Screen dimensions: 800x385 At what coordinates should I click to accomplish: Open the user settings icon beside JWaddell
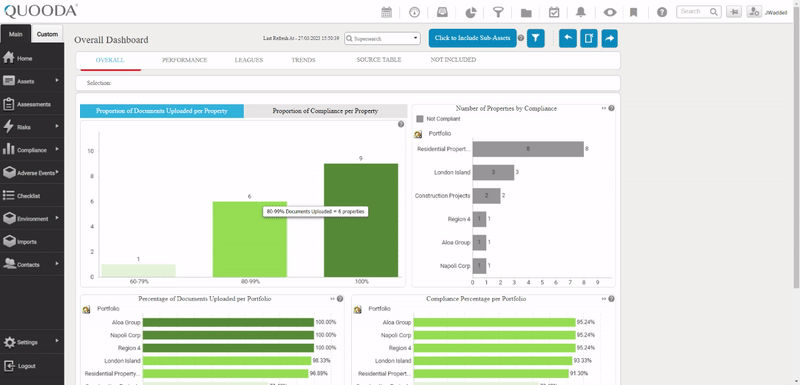click(x=754, y=12)
